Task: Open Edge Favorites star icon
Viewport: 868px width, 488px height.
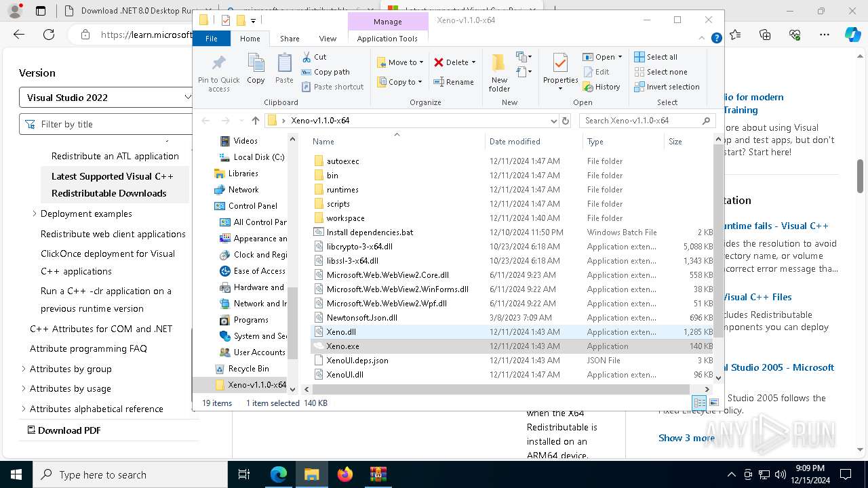Action: coord(735,35)
